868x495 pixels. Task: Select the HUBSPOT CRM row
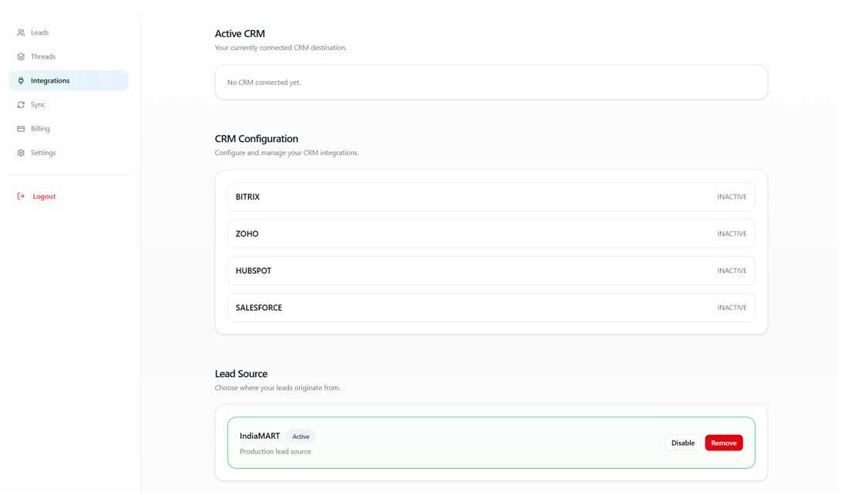pos(491,271)
